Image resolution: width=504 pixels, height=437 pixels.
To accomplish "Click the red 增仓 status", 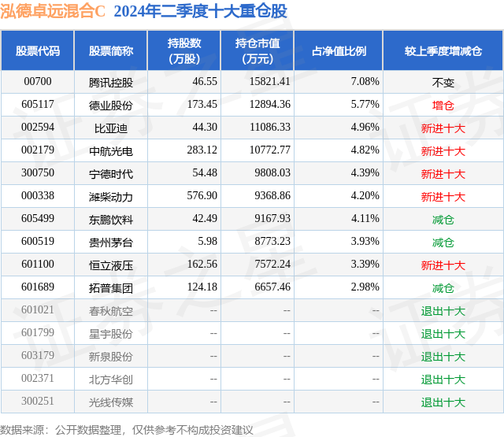I will [443, 106].
